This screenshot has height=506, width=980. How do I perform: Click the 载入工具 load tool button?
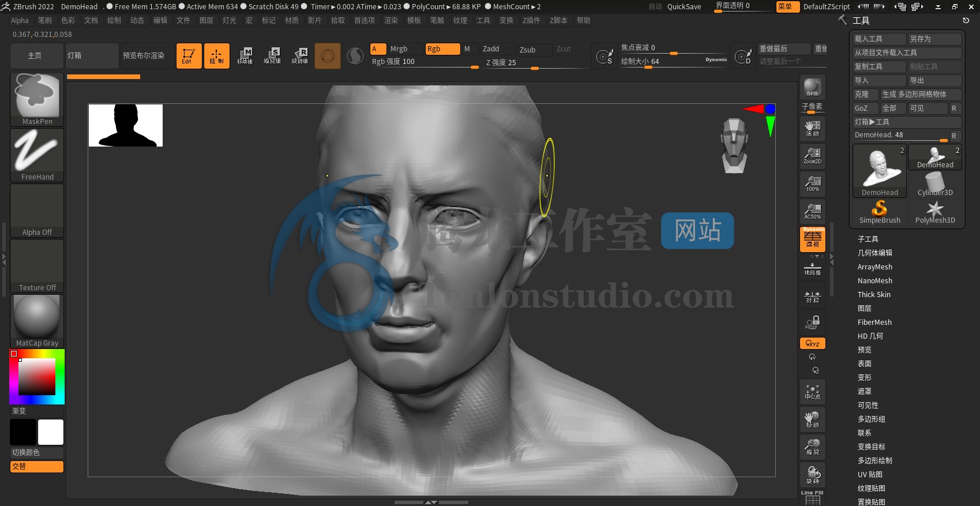tap(880, 39)
